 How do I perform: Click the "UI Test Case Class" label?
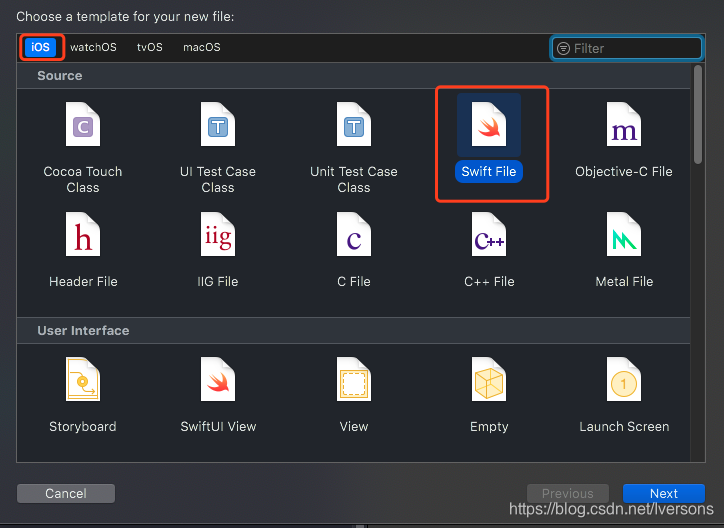217,180
